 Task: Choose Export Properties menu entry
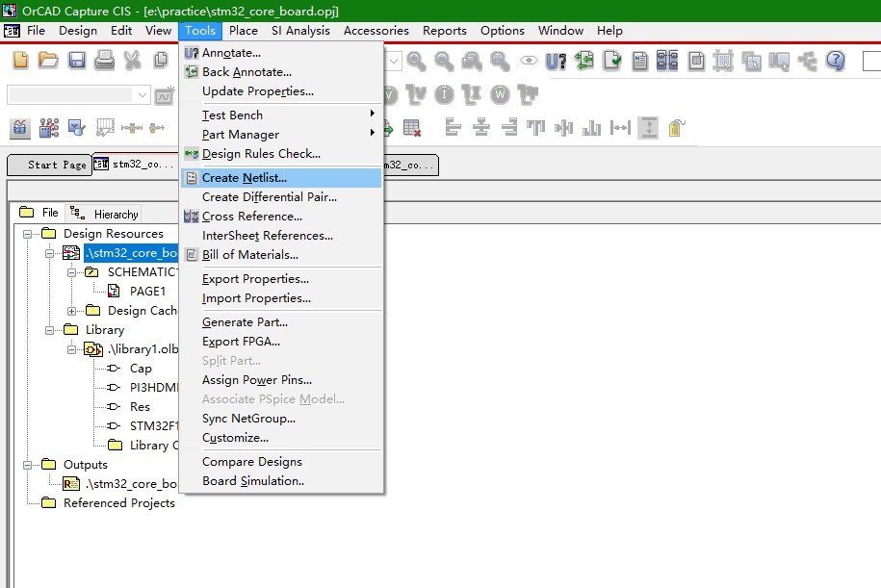[281, 278]
